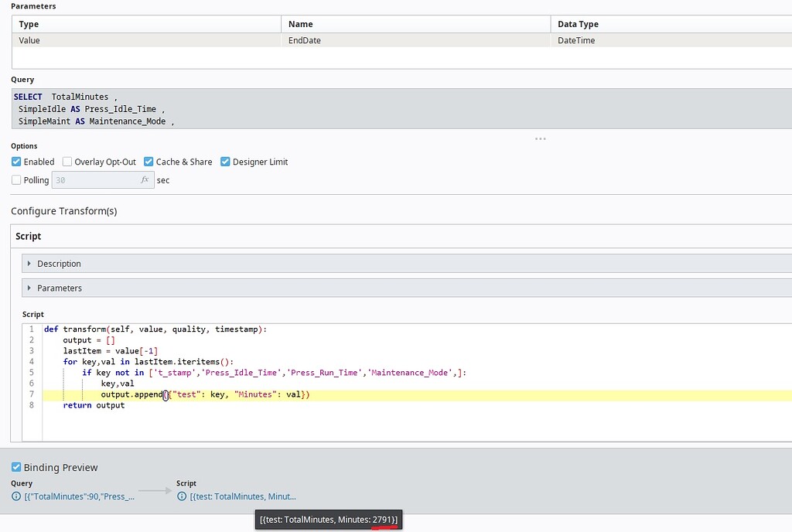This screenshot has height=532, width=792.
Task: Uncheck the Enabled option
Action: coord(15,162)
